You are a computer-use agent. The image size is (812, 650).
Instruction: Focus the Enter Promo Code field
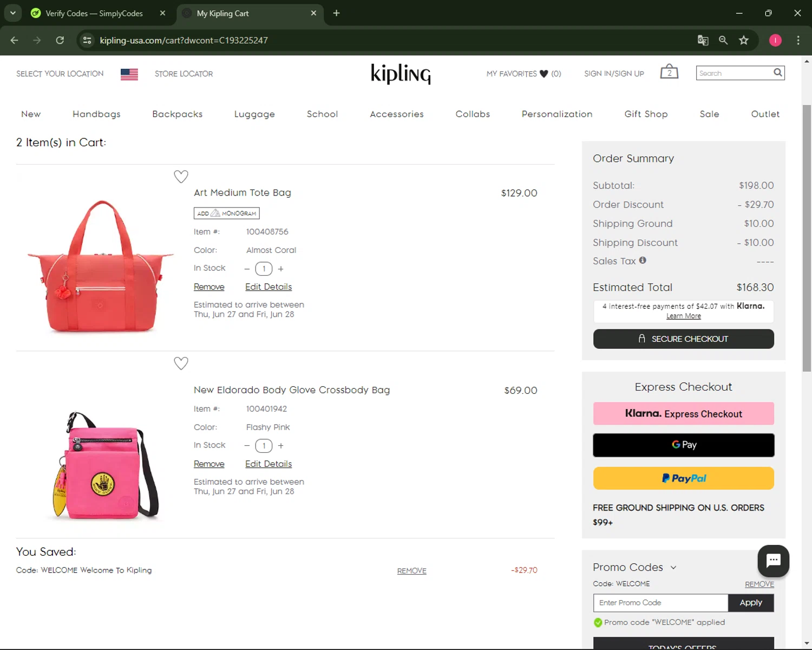[660, 602]
